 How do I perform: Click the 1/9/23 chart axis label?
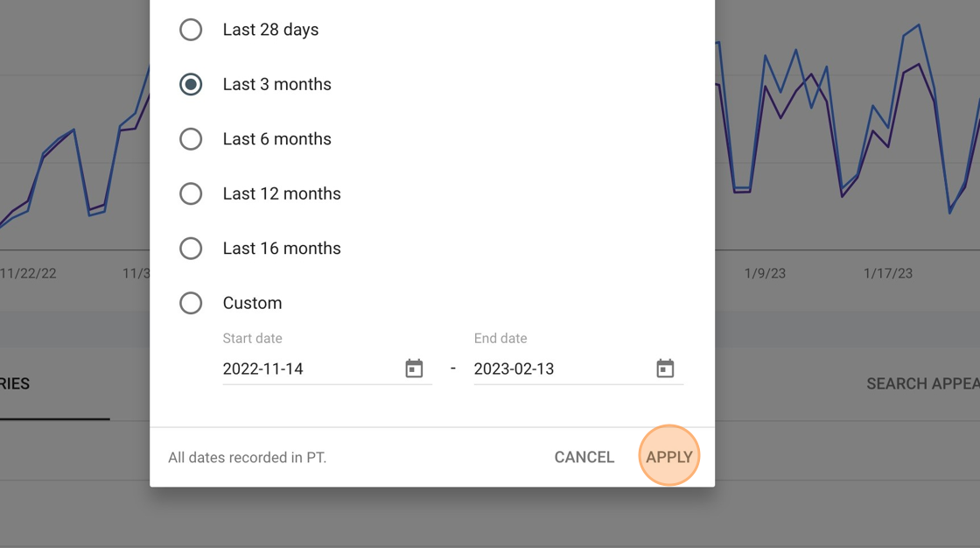coord(765,273)
